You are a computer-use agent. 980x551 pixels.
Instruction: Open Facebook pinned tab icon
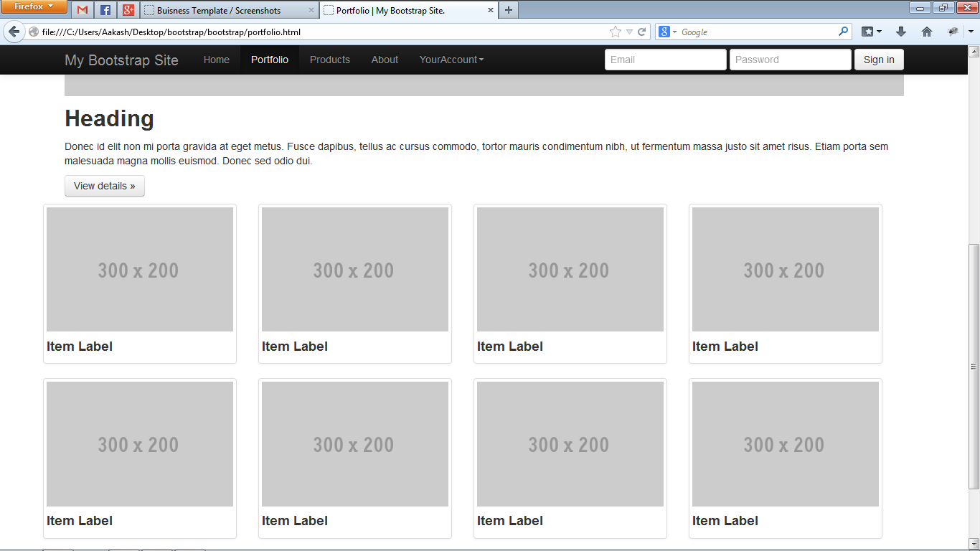(x=103, y=10)
